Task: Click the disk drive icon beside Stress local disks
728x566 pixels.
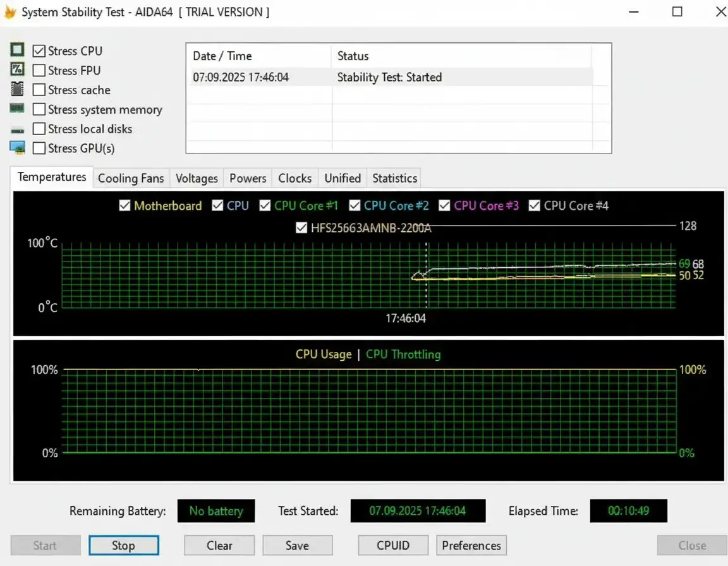Action: [17, 130]
